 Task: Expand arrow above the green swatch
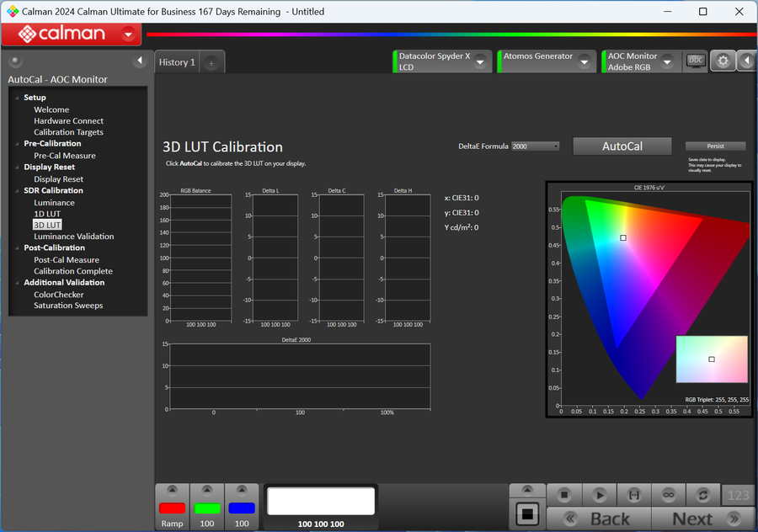[207, 491]
